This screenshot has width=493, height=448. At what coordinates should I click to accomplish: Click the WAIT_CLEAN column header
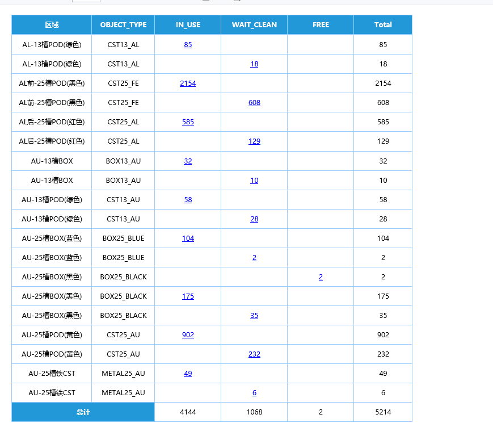click(x=254, y=25)
